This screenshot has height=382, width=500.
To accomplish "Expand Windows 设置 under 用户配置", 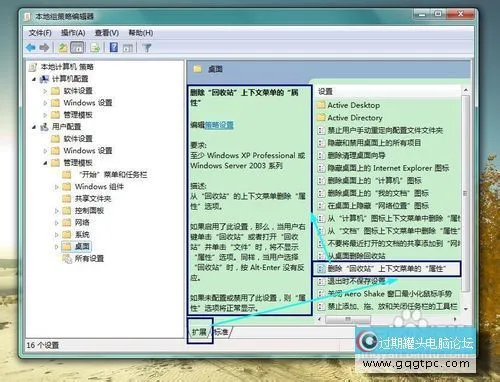I will tap(45, 151).
